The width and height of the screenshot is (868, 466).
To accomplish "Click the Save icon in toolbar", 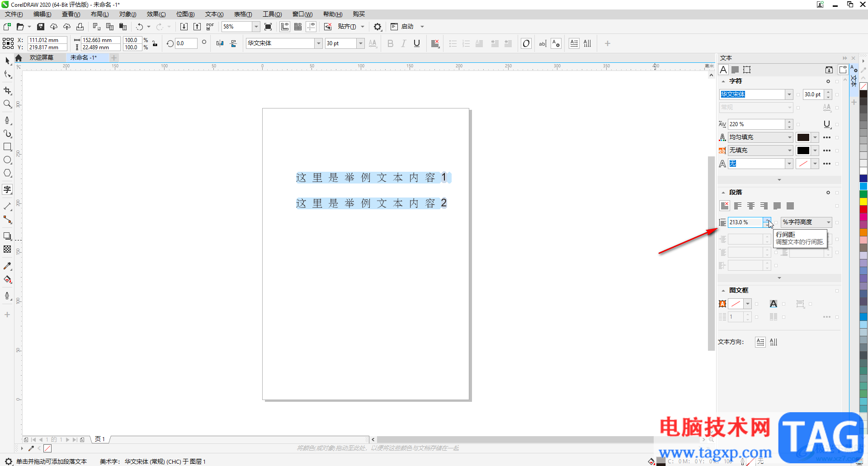I will (x=41, y=27).
